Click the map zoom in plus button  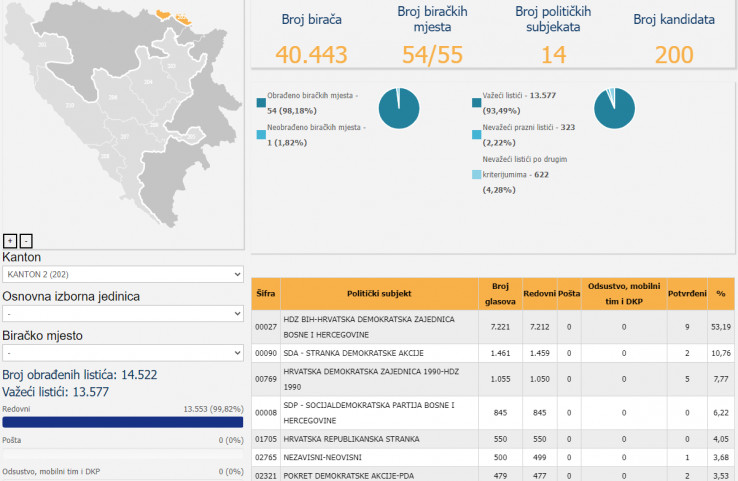(x=10, y=240)
